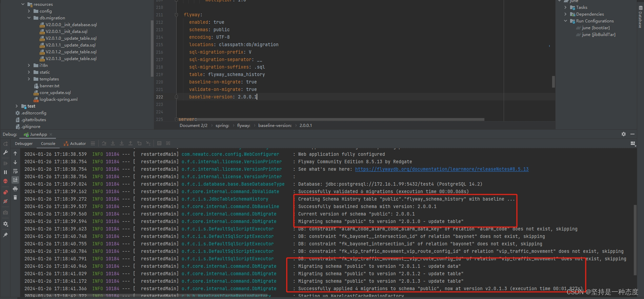The height and width of the screenshot is (299, 644).
Task: Expand the static folder
Action: [x=29, y=72]
